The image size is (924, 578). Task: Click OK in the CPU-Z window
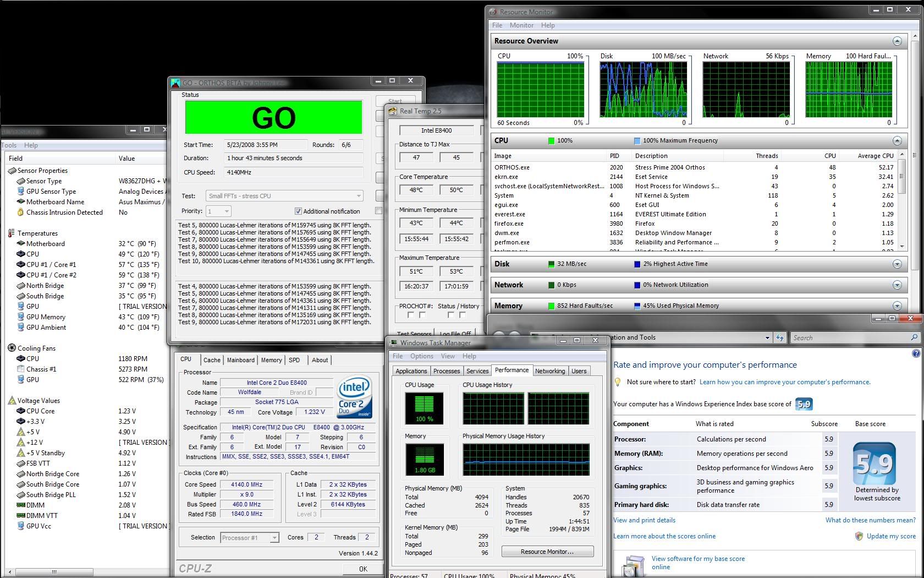coord(363,569)
